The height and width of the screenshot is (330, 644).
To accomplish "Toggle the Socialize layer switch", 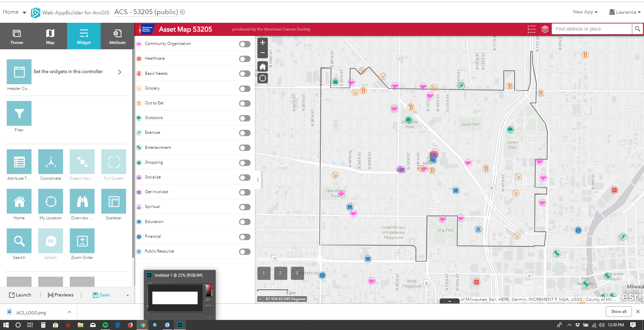I will click(245, 178).
